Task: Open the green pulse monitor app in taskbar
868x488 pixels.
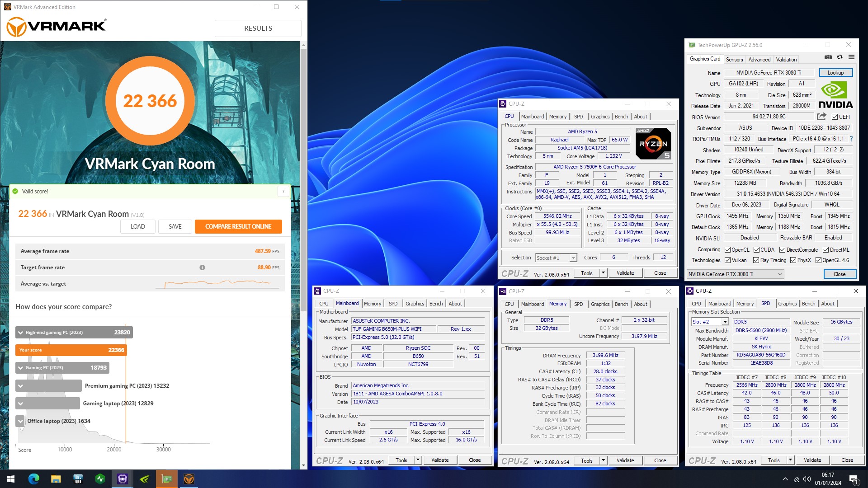Action: click(x=100, y=479)
